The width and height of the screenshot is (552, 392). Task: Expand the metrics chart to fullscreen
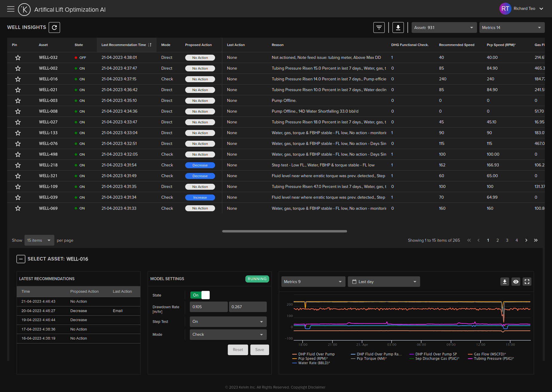(x=527, y=281)
